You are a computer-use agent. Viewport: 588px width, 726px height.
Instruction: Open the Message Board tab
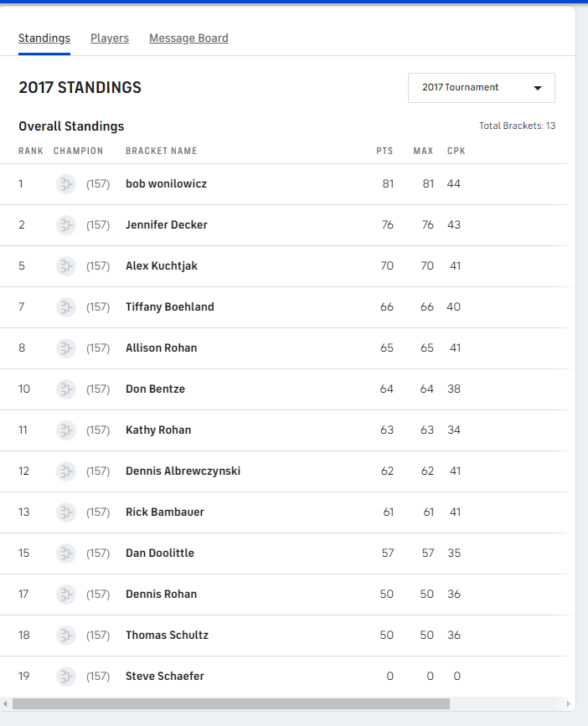(188, 39)
